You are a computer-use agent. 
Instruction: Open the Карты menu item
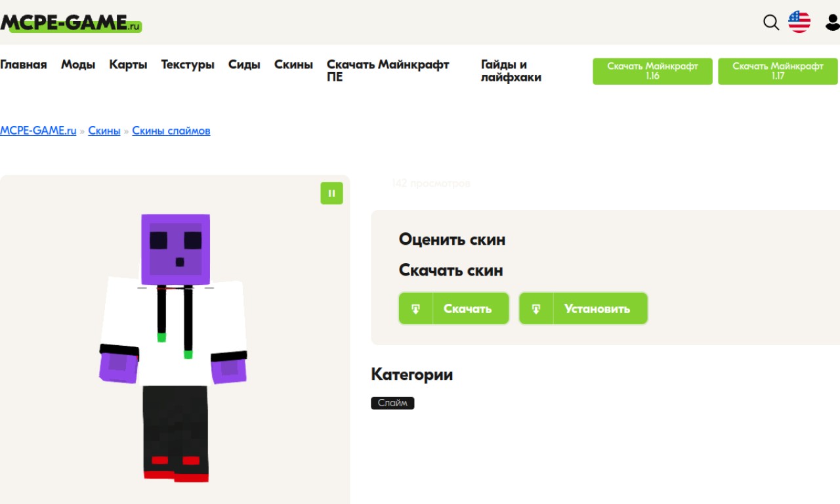click(x=128, y=64)
